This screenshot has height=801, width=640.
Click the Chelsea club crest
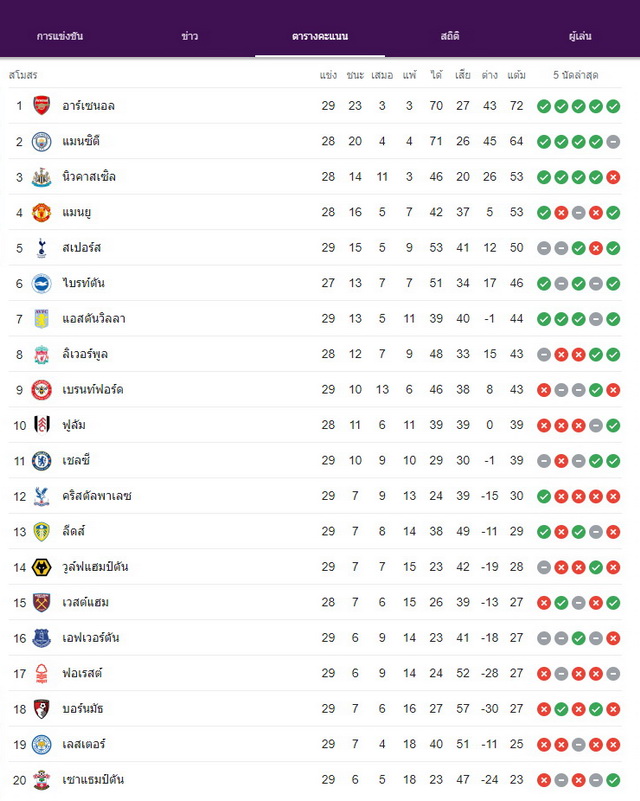tap(41, 461)
